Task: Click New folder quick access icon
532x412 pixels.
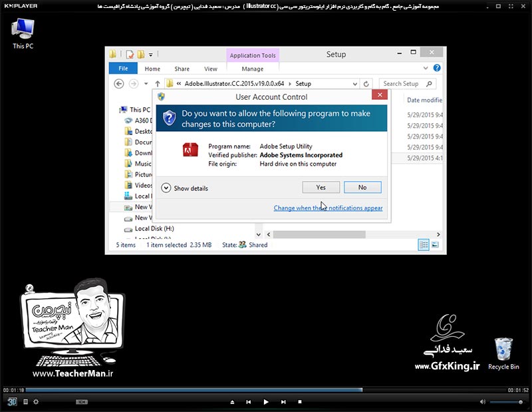Action: [141, 55]
